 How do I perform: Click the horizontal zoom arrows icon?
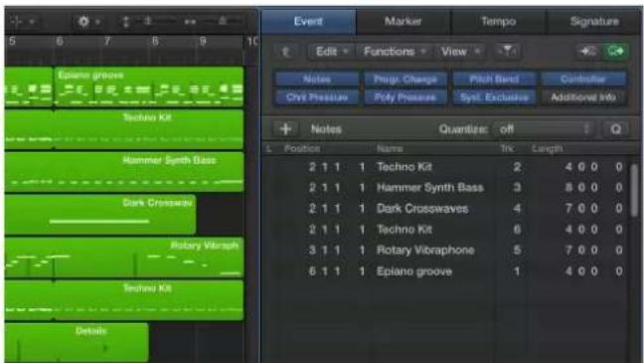point(190,21)
